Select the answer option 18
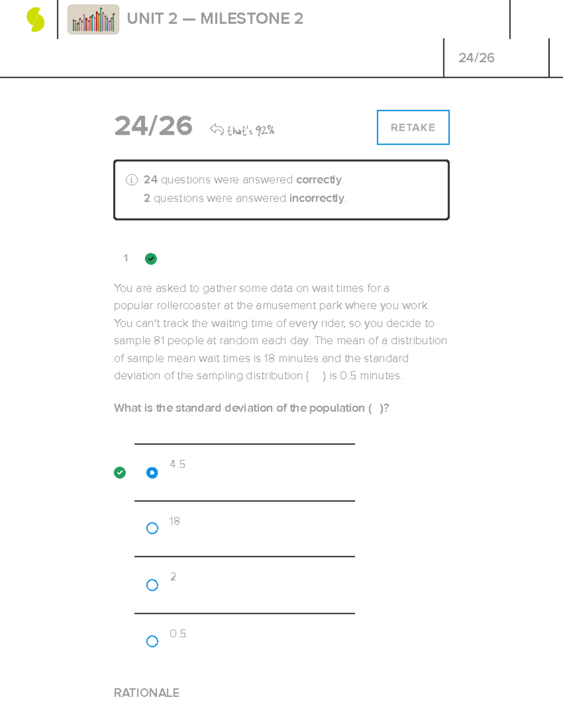The width and height of the screenshot is (563, 728). (152, 528)
